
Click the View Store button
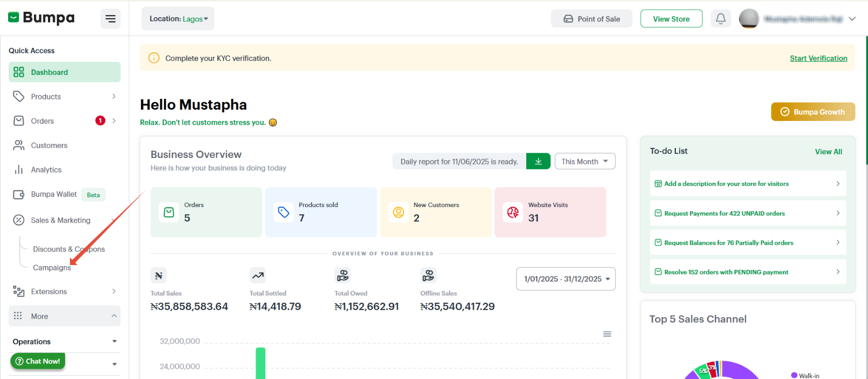pos(671,19)
